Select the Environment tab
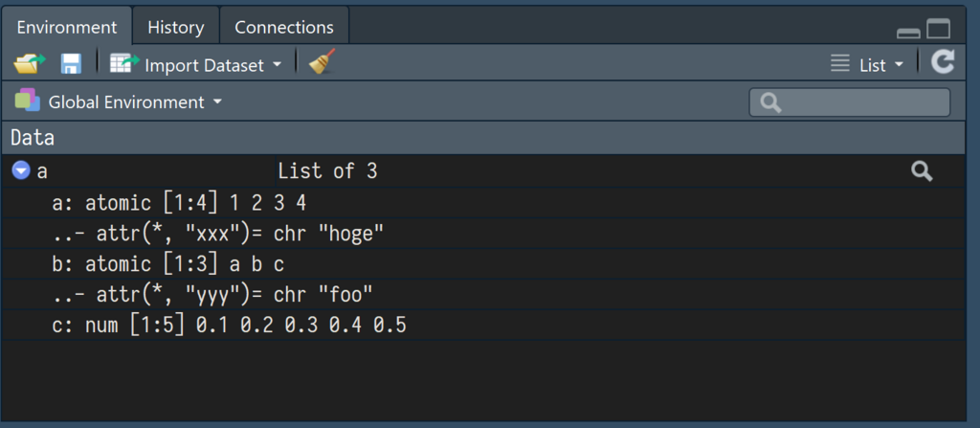Screen dimensions: 980x428 pyautogui.click(x=66, y=27)
